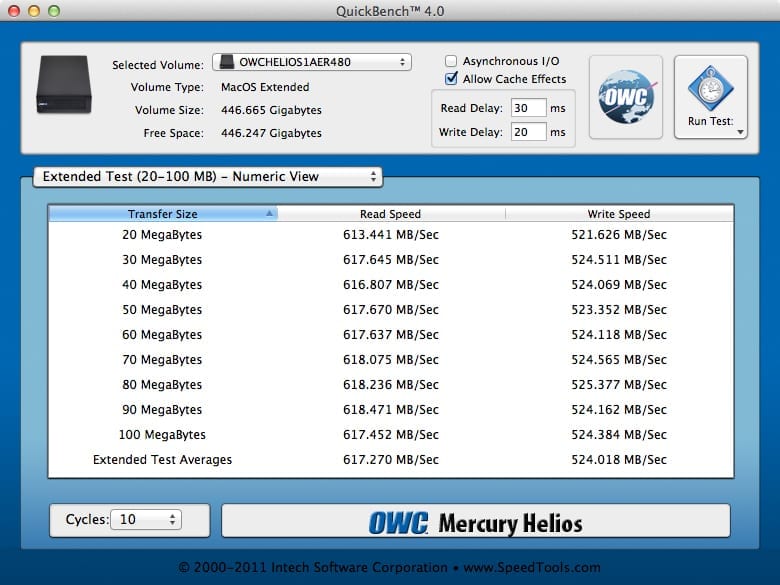Click the Read Delay input field

528,108
